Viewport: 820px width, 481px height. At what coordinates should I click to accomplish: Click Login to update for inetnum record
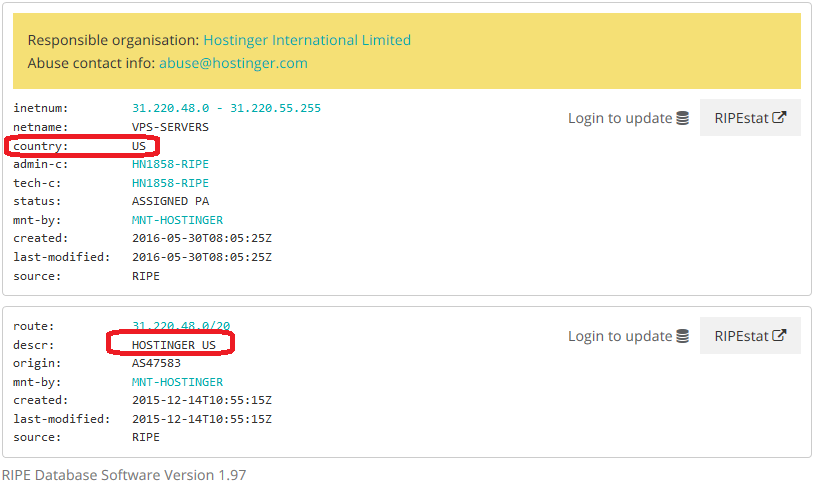619,118
